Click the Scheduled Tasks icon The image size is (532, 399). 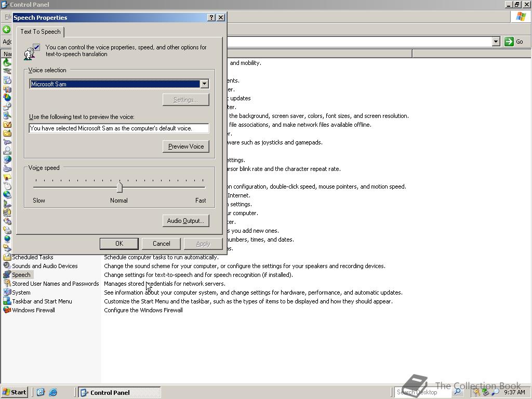(7, 257)
